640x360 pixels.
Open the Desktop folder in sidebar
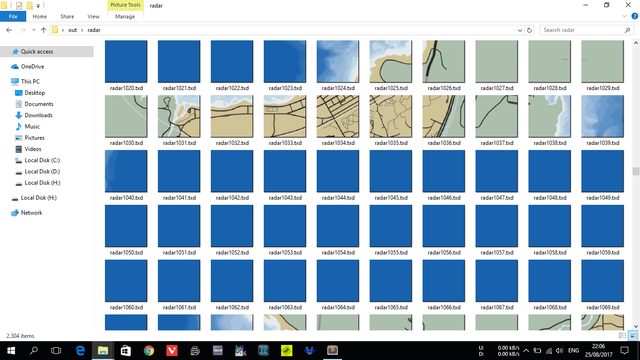tap(34, 93)
